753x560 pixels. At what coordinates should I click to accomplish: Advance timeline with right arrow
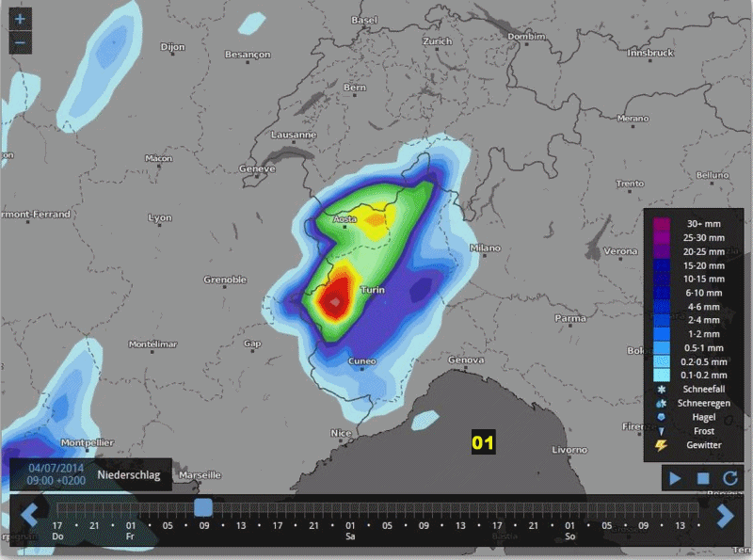725,516
